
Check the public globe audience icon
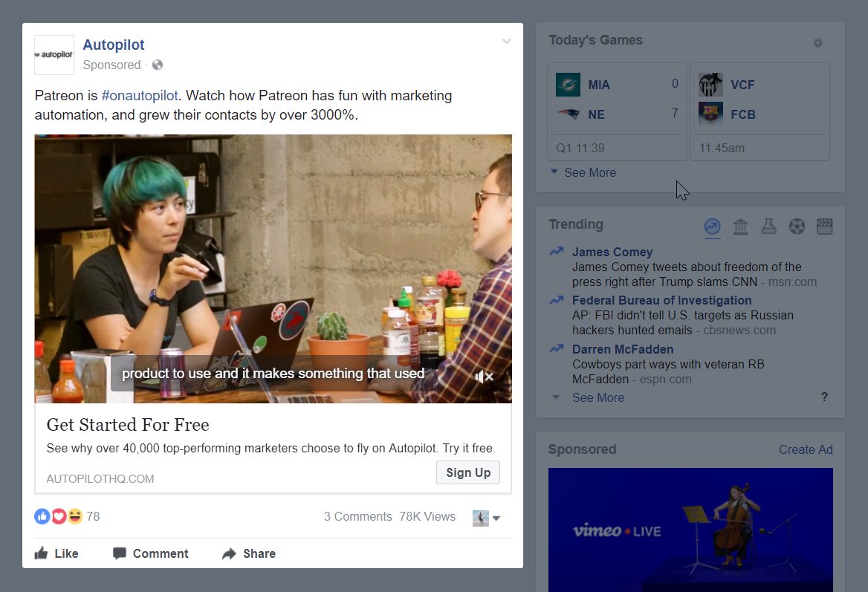coord(158,65)
